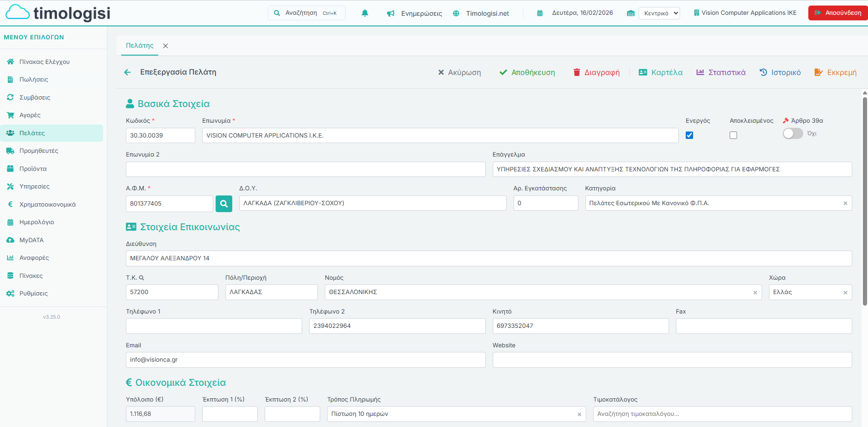Open Στατιστικά chart view
The image size is (868, 427).
point(721,72)
